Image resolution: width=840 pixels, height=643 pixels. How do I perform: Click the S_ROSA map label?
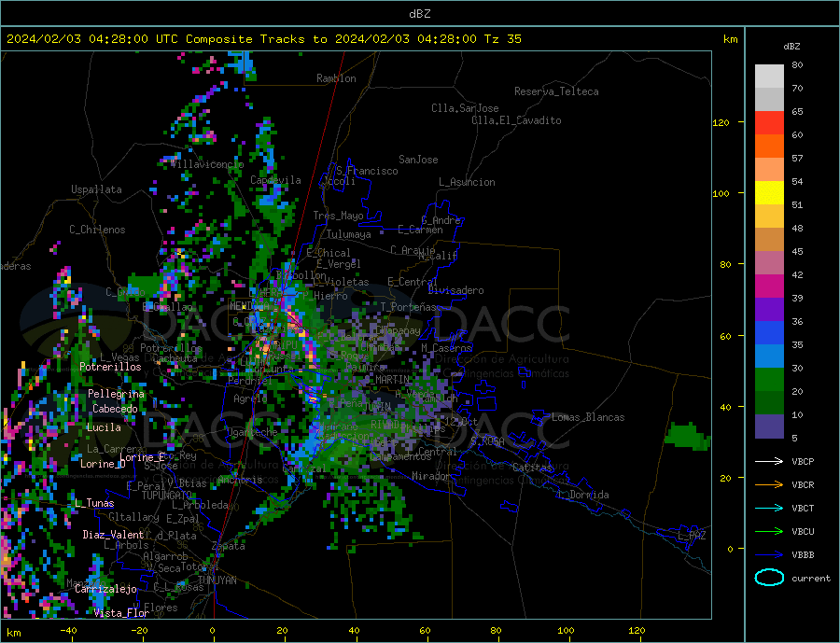pyautogui.click(x=487, y=441)
